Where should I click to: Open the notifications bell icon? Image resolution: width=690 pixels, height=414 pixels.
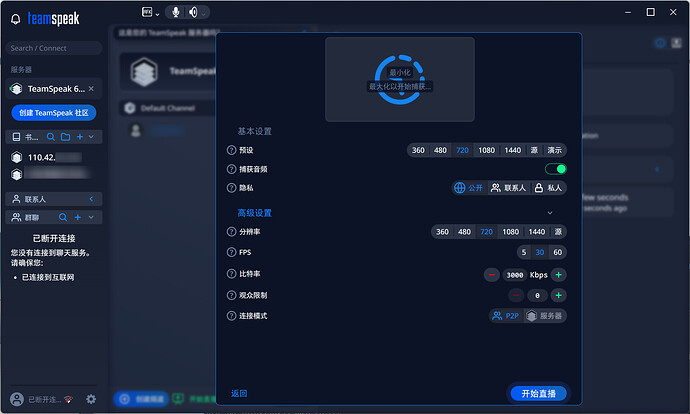[x=15, y=19]
